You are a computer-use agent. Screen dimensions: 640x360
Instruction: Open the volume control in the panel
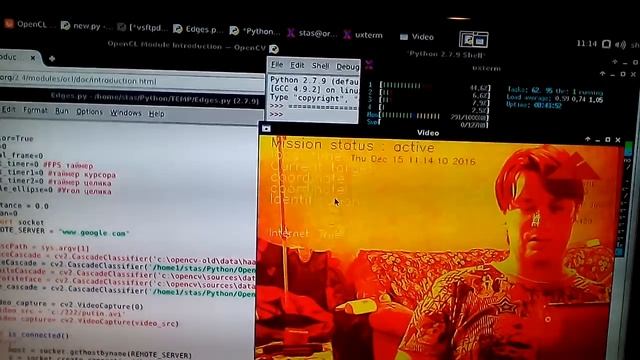[x=620, y=44]
